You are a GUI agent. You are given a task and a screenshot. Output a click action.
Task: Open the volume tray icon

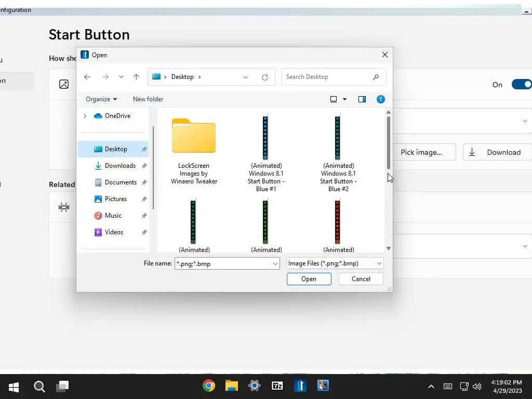point(477,387)
